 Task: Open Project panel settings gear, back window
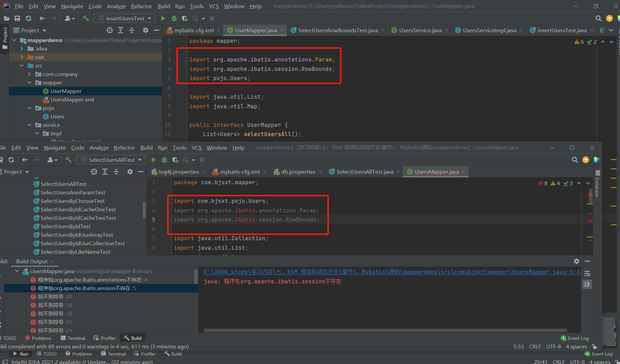pyautogui.click(x=146, y=30)
